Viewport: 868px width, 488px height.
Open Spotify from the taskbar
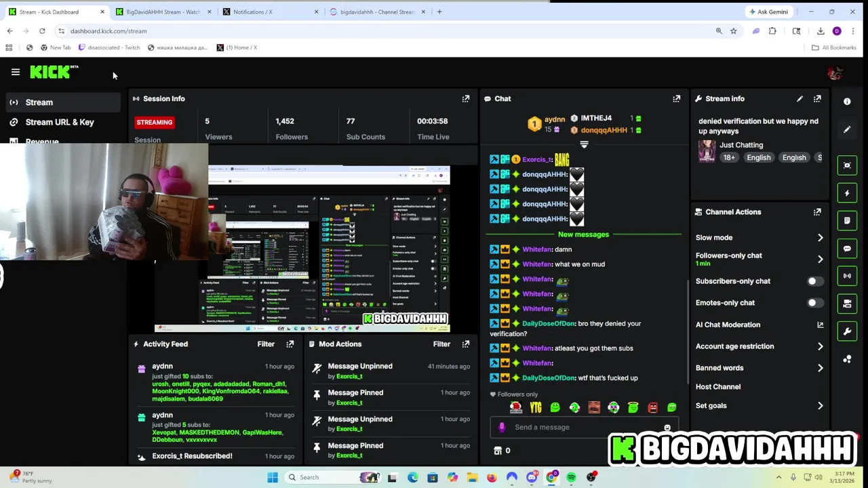tap(571, 478)
